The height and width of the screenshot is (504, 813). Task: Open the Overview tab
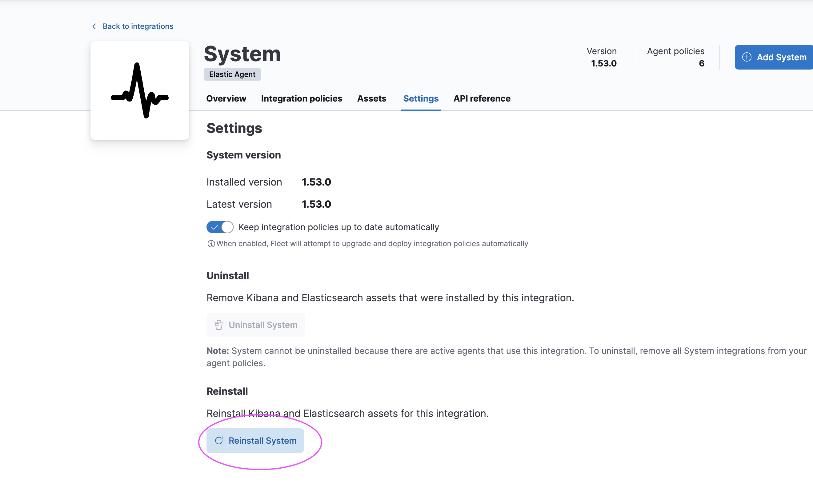coord(226,99)
